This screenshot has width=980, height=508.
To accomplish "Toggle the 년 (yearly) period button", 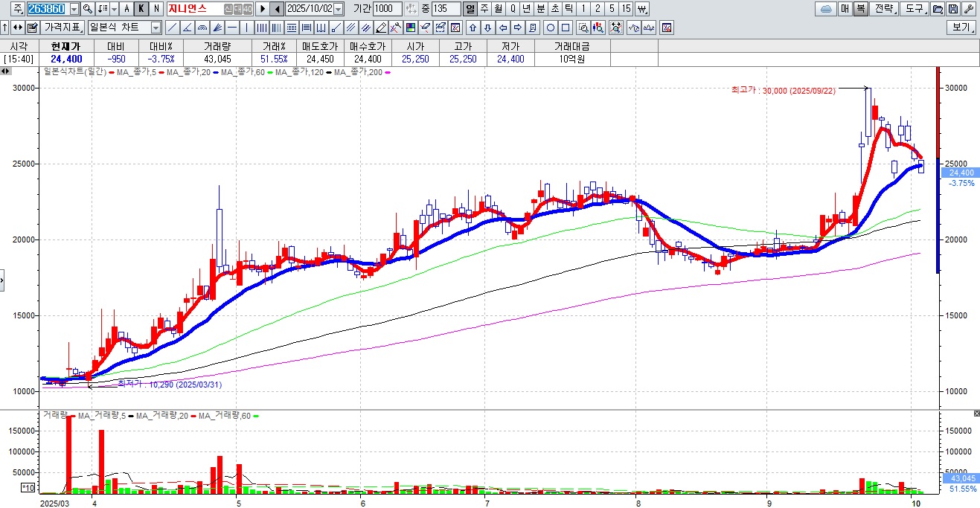I will pos(527,9).
